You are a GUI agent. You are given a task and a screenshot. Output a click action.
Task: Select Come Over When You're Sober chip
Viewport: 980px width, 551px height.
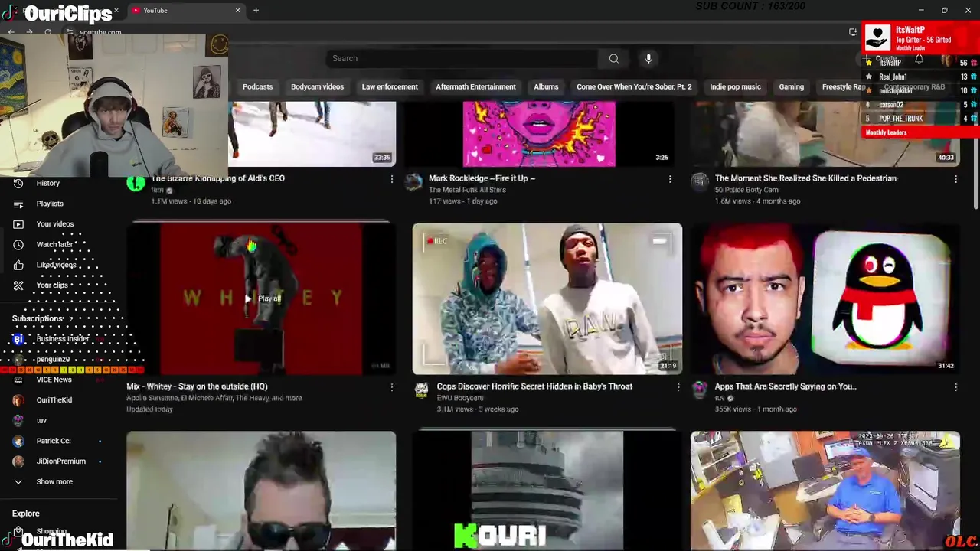coord(634,86)
